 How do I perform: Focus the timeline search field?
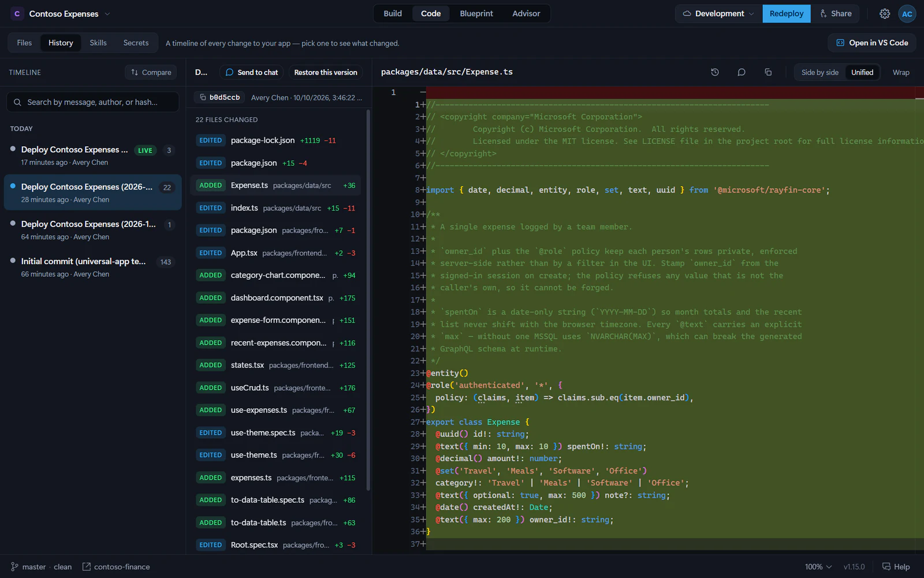coord(93,102)
